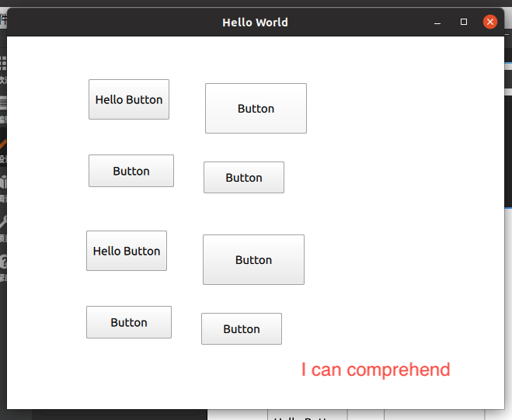The width and height of the screenshot is (512, 420).
Task: Click the large Button beside the top Hello Button
Action: (256, 109)
